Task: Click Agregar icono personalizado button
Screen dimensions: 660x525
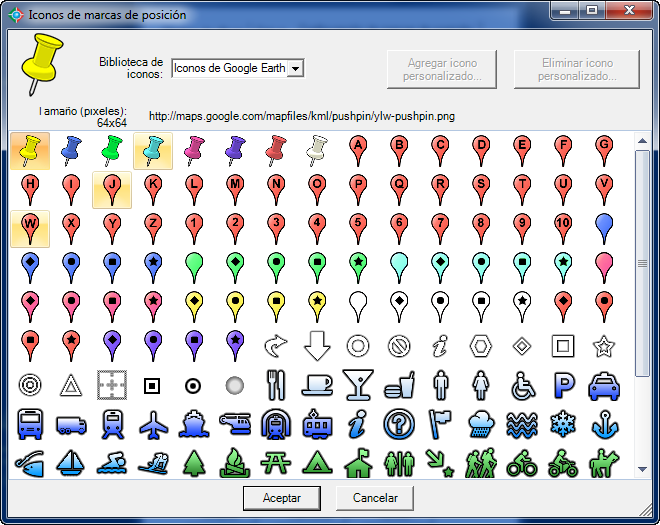Action: click(x=442, y=69)
